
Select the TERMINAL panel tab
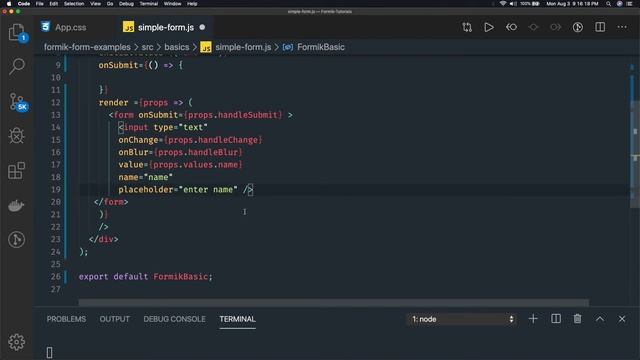click(238, 319)
